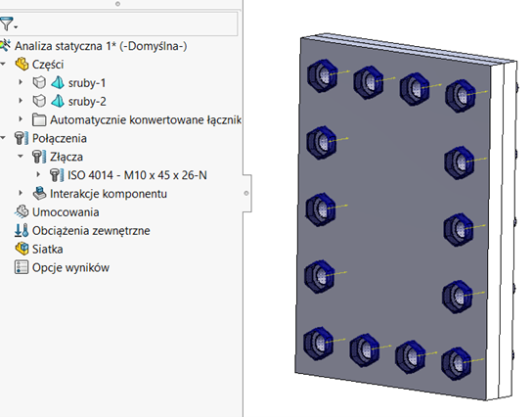Collapse the Połączenia node

tap(3, 138)
